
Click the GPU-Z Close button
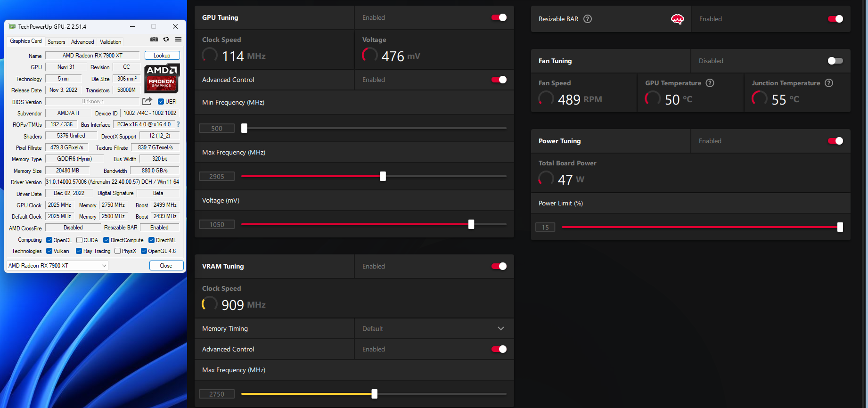click(x=166, y=266)
